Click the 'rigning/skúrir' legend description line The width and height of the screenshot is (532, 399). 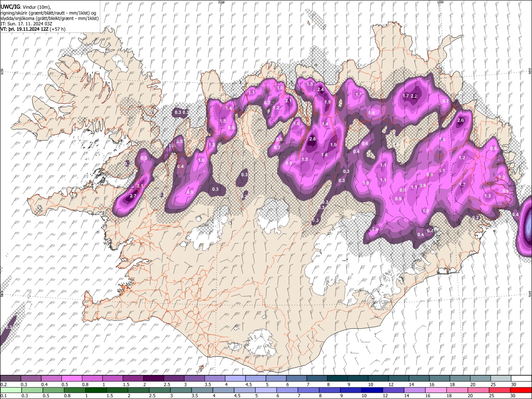[48, 13]
